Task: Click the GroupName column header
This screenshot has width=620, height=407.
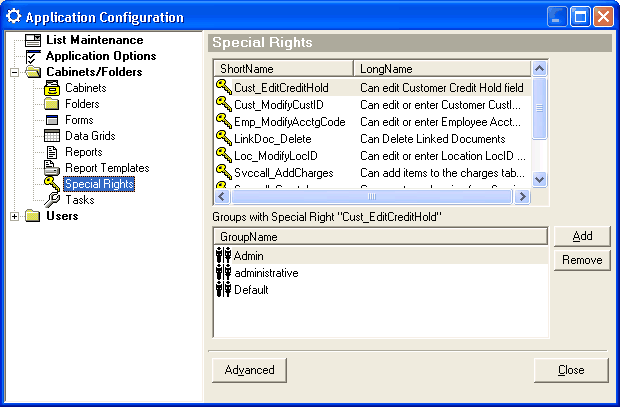Action: tap(381, 237)
